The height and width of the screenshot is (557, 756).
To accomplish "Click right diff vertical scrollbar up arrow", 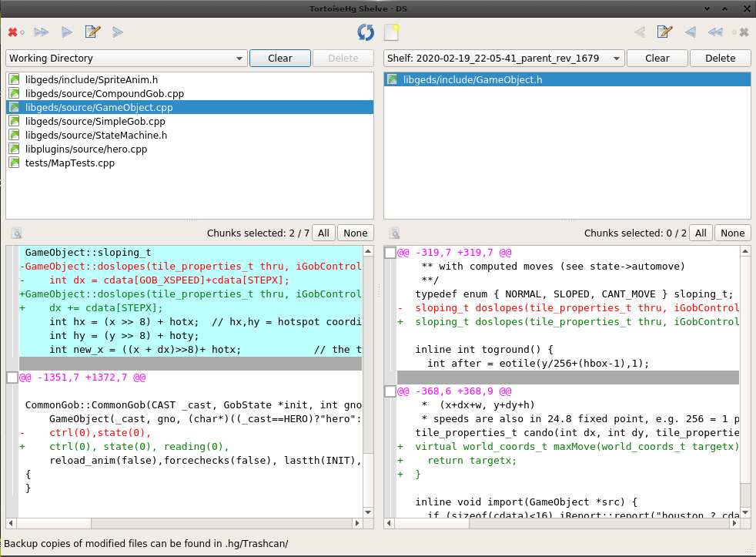I will click(745, 251).
